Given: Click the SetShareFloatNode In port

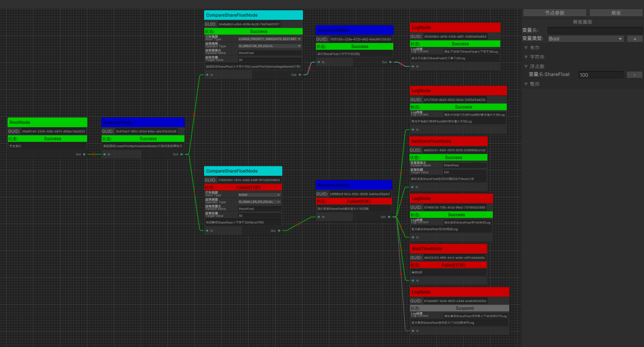Looking at the screenshot, I should point(413,187).
